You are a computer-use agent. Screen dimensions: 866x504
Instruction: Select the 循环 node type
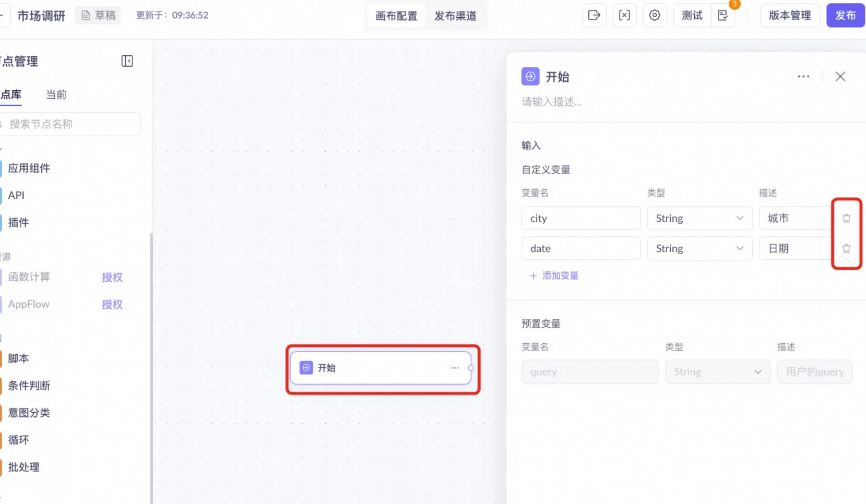[x=18, y=440]
